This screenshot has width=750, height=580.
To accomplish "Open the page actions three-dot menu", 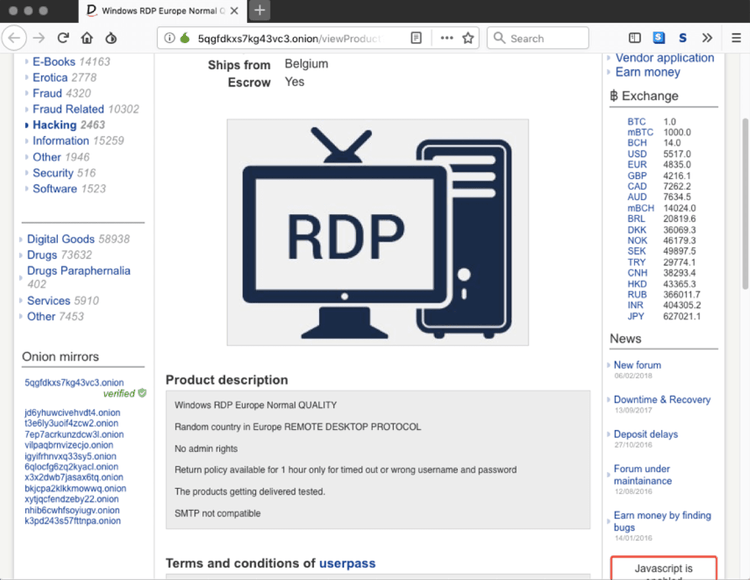I will point(445,38).
